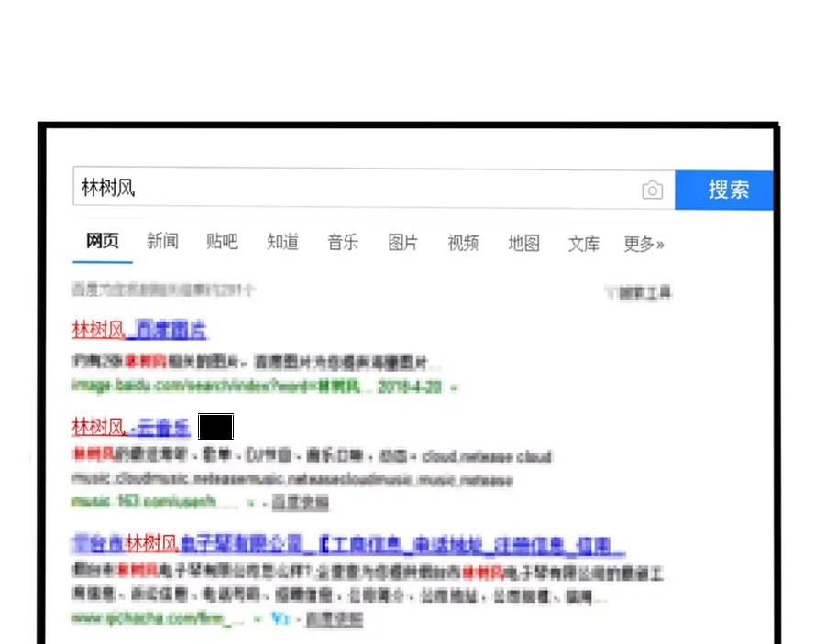825x644 pixels.
Task: Switch to the 图片 tab
Action: tap(402, 243)
